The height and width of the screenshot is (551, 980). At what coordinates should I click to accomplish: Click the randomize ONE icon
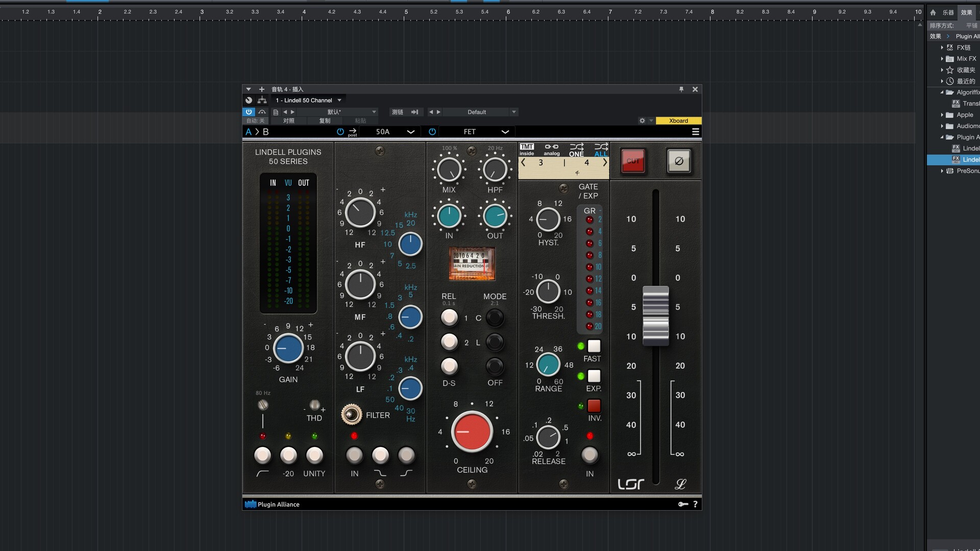click(577, 150)
